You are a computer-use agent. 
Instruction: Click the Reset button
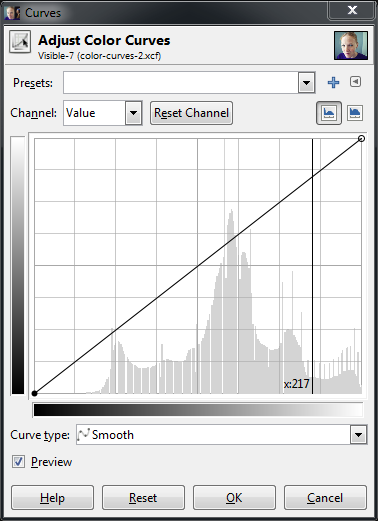pos(143,497)
